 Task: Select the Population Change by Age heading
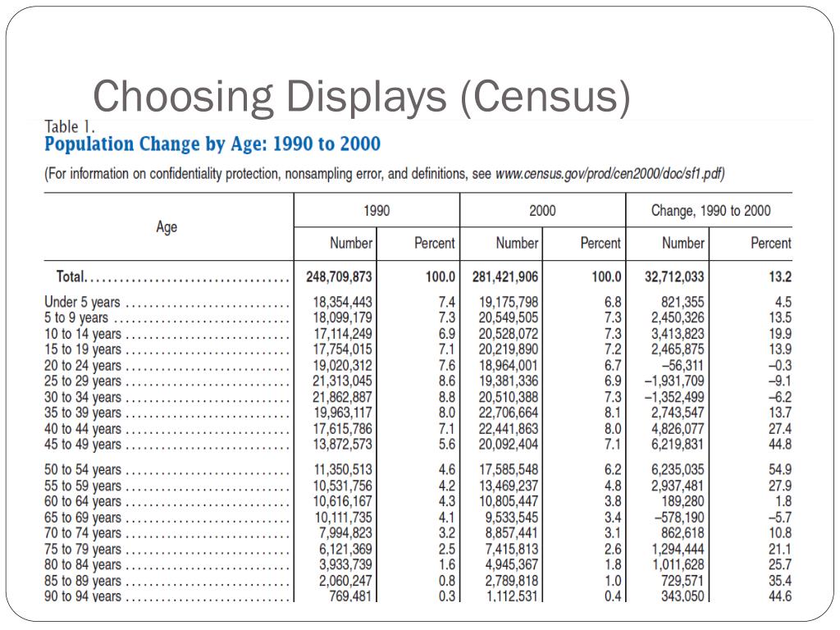pos(212,144)
